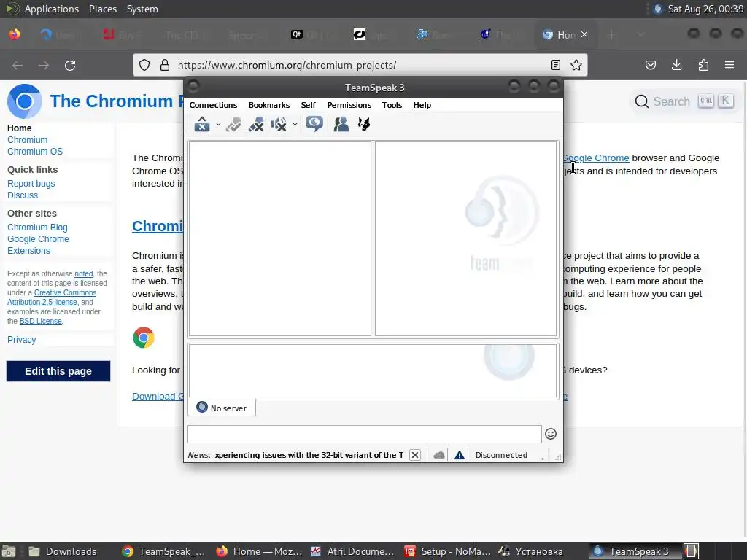Click the site security padlock icon

(x=165, y=65)
